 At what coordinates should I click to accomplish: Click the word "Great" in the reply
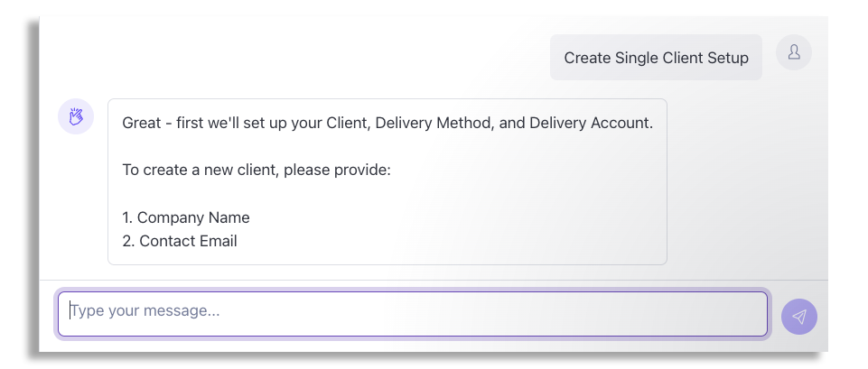[142, 123]
